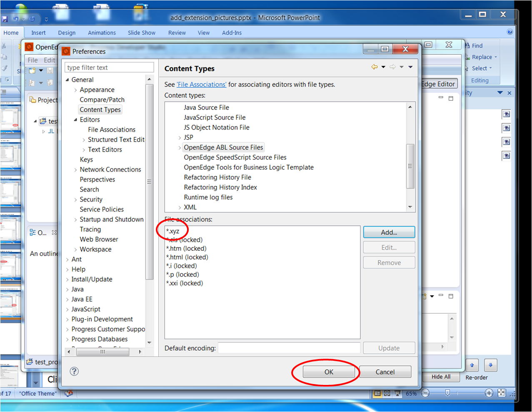Open Preferences help question mark icon
The image size is (532, 412).
tap(74, 371)
